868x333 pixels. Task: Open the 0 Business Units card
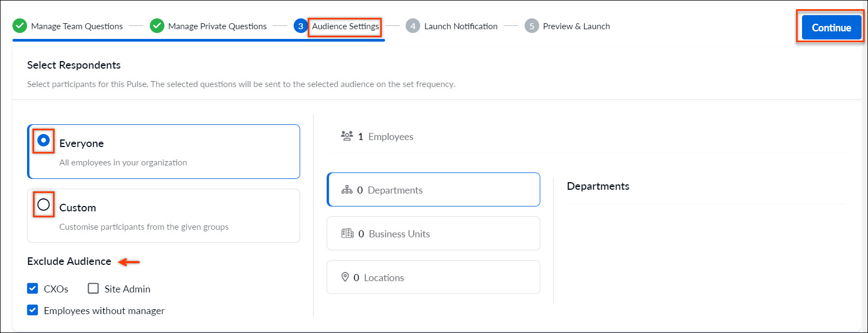coord(433,234)
